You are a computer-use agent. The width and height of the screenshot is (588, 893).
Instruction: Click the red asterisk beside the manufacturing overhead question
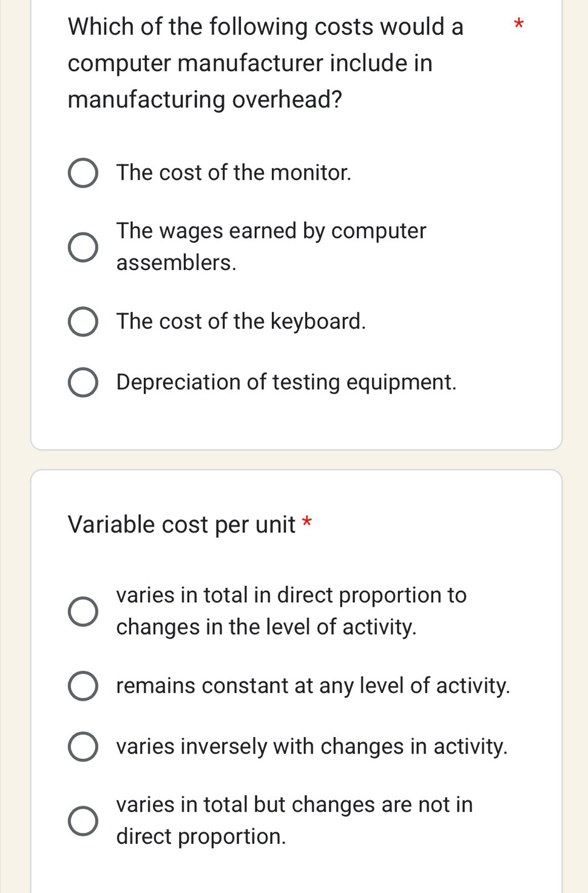518,25
